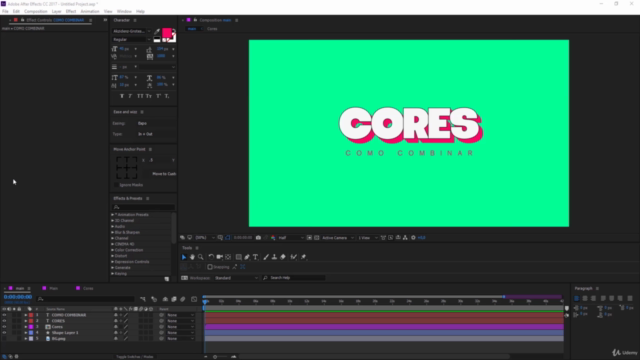Click Toggle Switches / Modes button

click(x=135, y=357)
